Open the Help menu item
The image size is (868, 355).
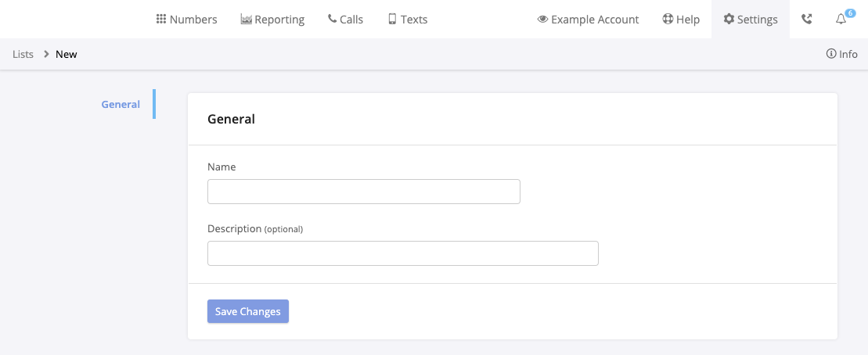click(681, 20)
